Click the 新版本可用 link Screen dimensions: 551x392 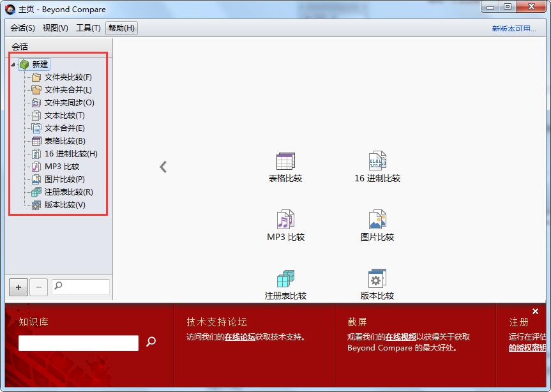click(514, 29)
